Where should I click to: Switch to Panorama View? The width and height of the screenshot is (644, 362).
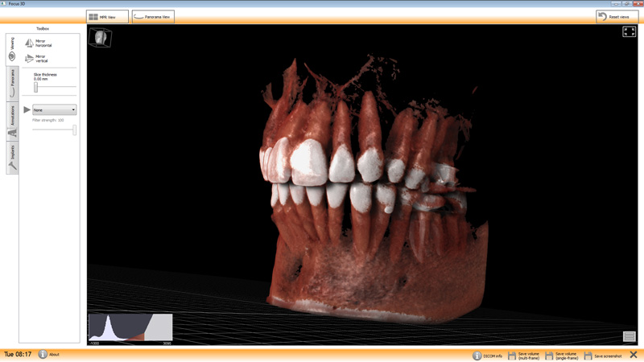click(153, 17)
